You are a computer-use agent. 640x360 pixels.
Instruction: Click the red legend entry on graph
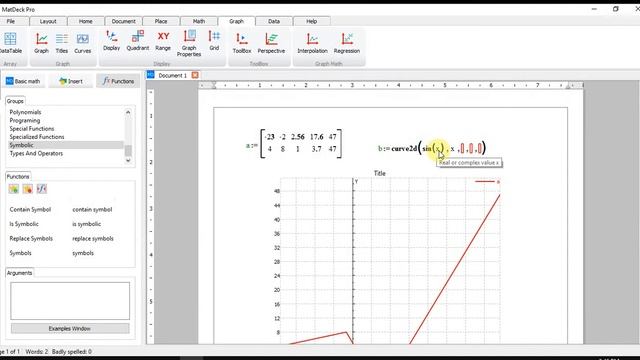(487, 182)
